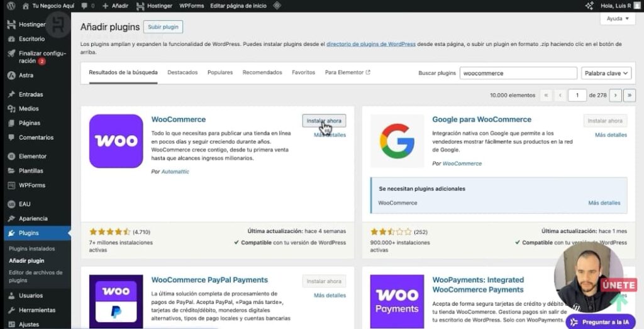Click the Preguntar a la IA button

coord(601,322)
